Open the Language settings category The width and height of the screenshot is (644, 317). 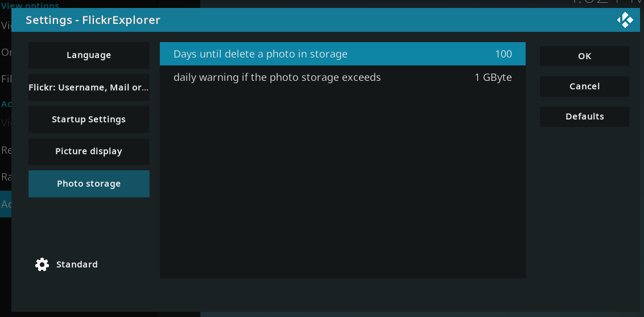tap(89, 55)
